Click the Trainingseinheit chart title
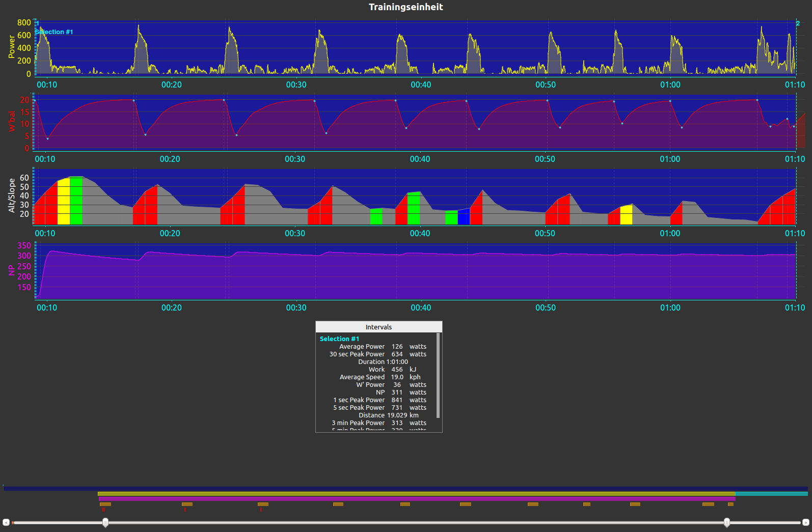 click(405, 7)
